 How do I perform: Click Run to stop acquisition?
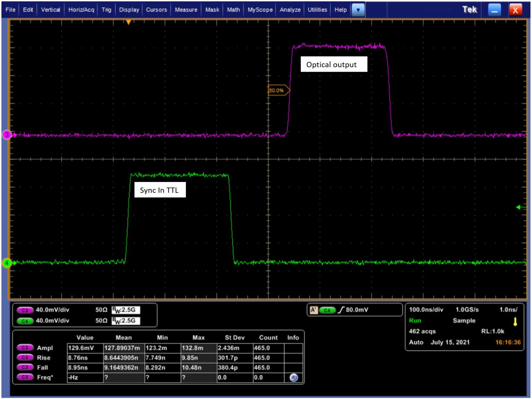tap(415, 321)
